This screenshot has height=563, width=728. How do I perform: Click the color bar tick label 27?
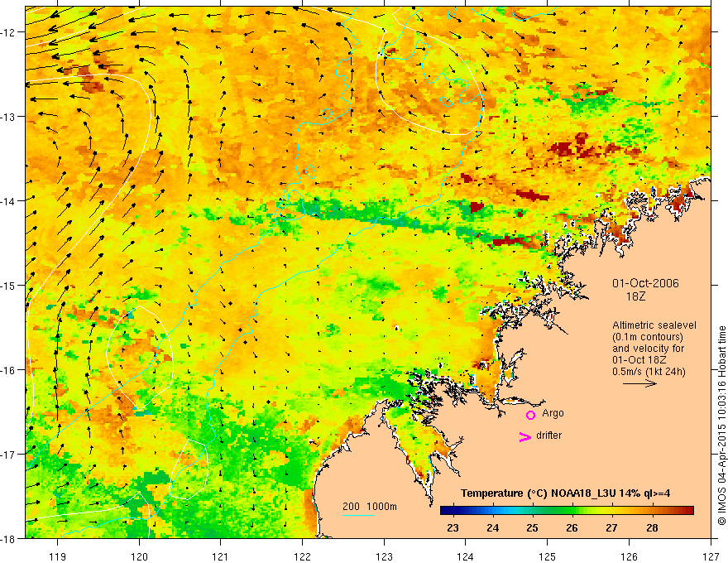point(612,527)
